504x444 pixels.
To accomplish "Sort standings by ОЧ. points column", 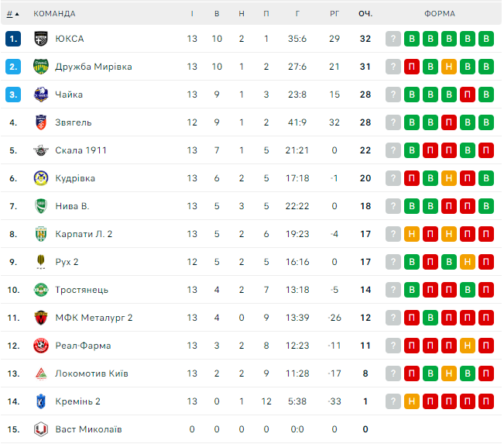I will [365, 13].
